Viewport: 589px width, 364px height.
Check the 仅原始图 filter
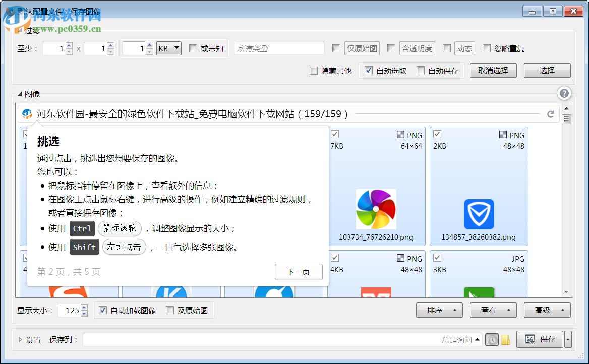[x=336, y=48]
